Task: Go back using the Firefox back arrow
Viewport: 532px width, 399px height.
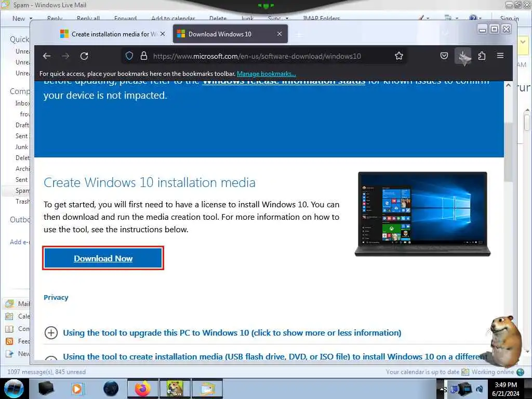Action: 47,56
